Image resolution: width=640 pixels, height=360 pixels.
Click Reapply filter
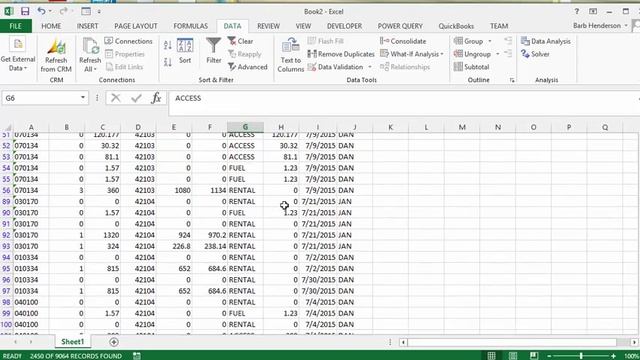[x=245, y=54]
